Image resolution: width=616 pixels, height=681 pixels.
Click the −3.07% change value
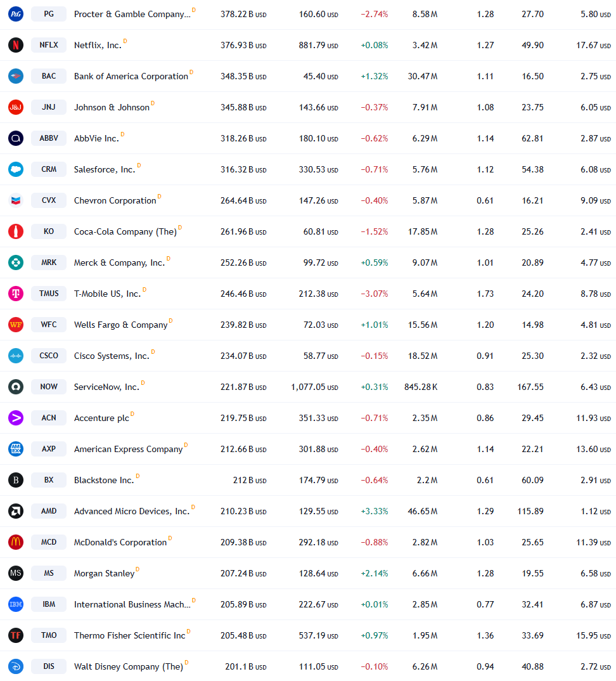375,294
